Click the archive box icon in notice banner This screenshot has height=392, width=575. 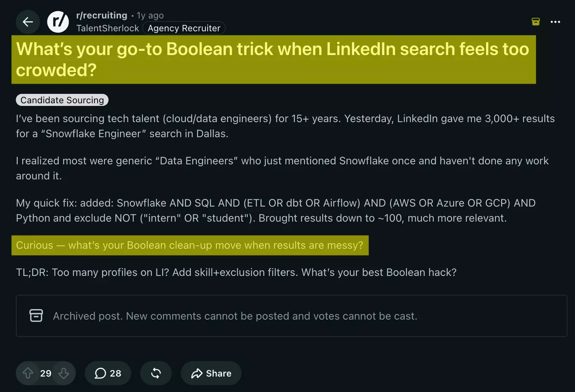point(36,315)
